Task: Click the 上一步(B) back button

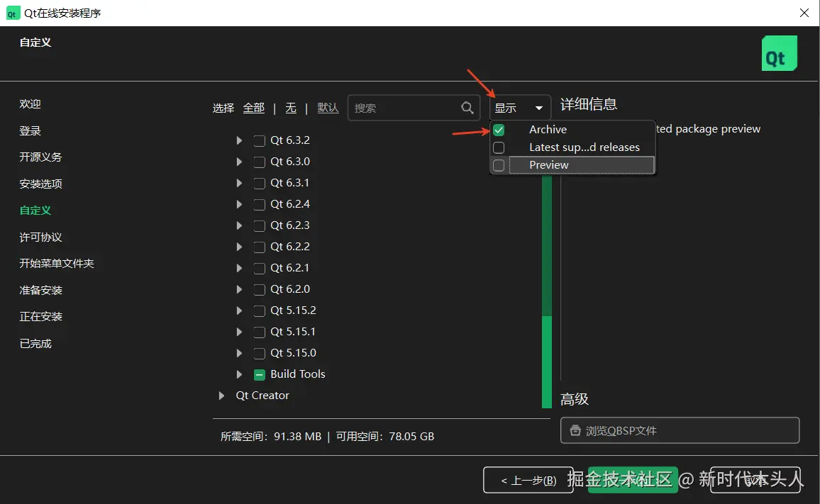Action: click(x=528, y=480)
